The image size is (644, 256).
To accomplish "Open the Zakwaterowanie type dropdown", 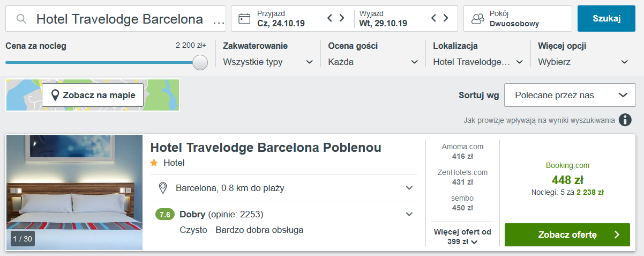I will [x=268, y=62].
